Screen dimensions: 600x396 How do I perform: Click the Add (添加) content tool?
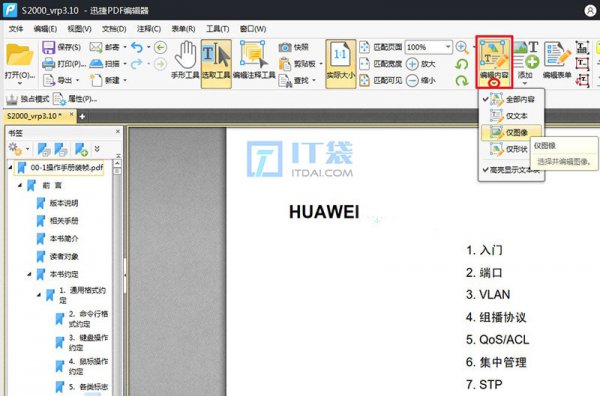[x=526, y=59]
